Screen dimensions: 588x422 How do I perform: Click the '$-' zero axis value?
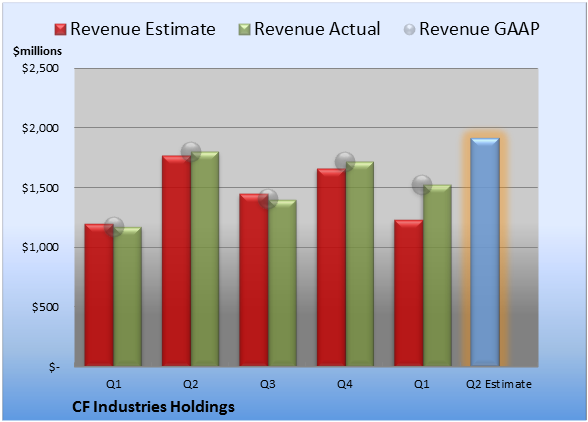point(54,367)
